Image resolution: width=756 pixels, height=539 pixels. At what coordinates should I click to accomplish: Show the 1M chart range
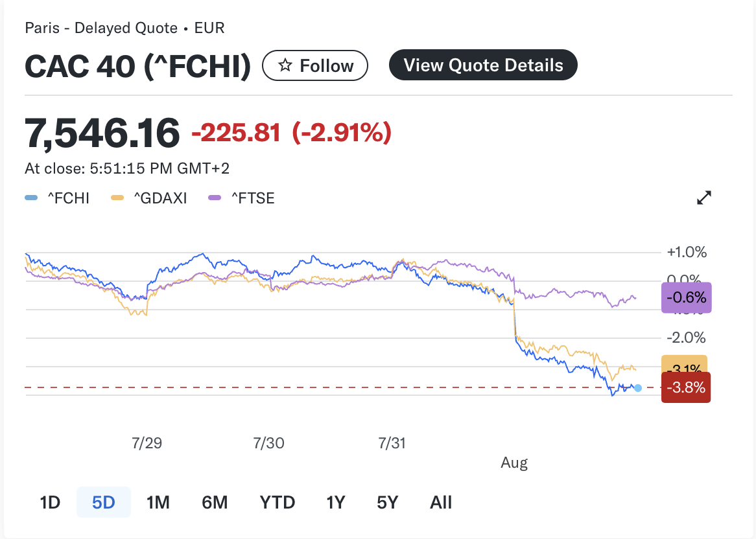tap(158, 502)
